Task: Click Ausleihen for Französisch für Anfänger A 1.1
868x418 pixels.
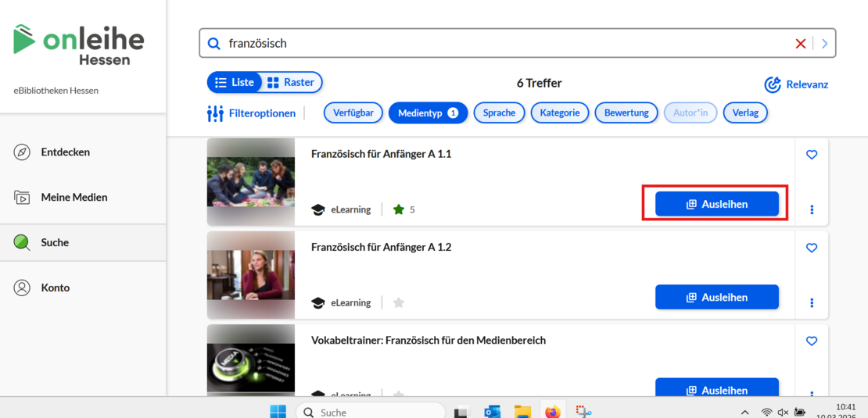Action: 716,204
